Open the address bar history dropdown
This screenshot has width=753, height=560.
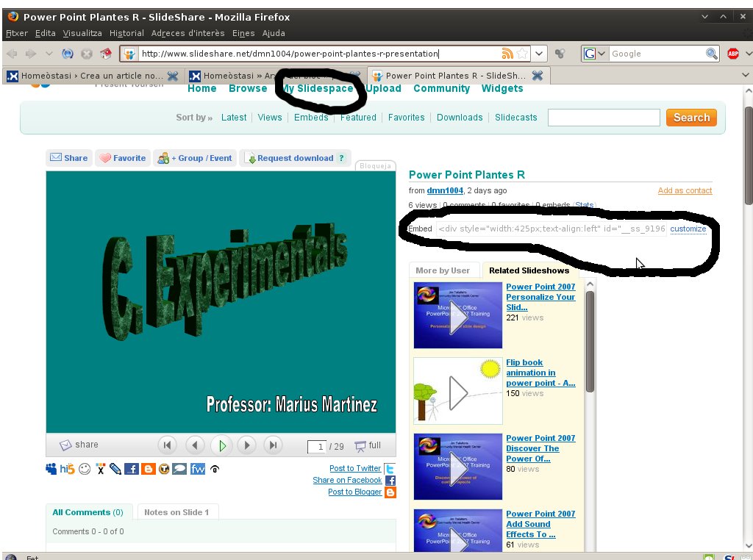point(539,54)
